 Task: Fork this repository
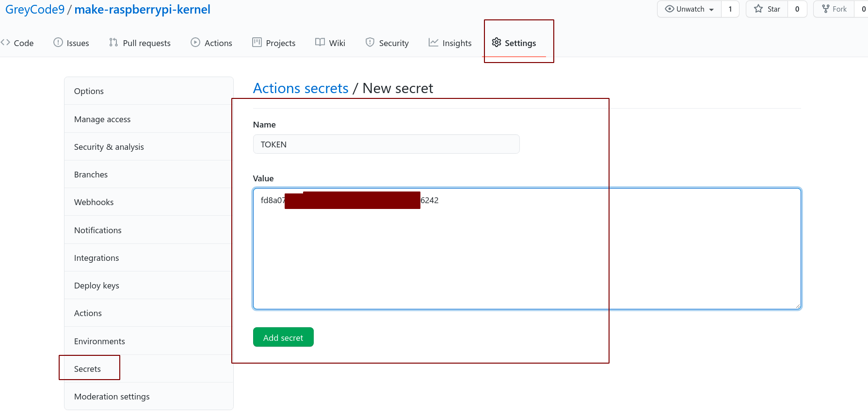pyautogui.click(x=834, y=9)
